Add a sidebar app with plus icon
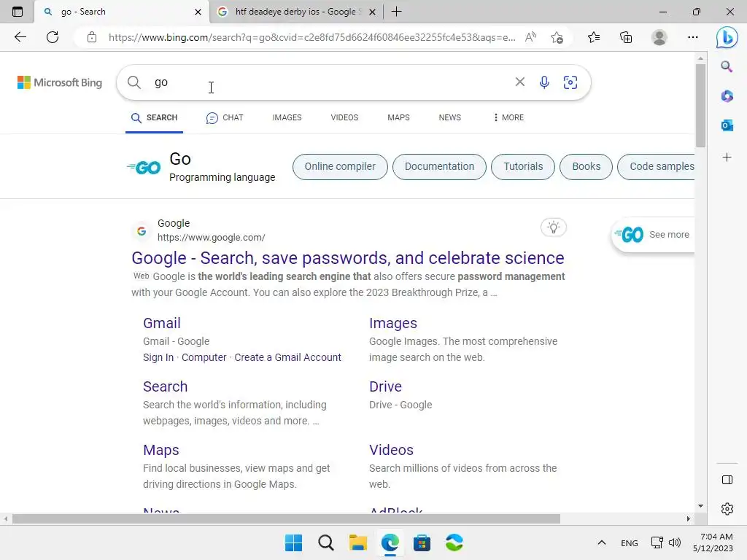 click(x=727, y=157)
